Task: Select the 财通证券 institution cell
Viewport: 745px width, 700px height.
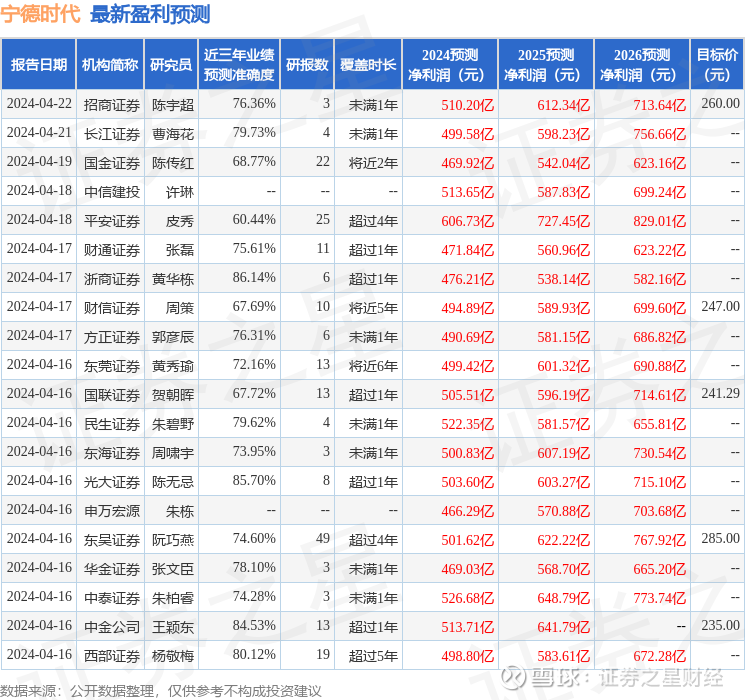Action: [112, 249]
